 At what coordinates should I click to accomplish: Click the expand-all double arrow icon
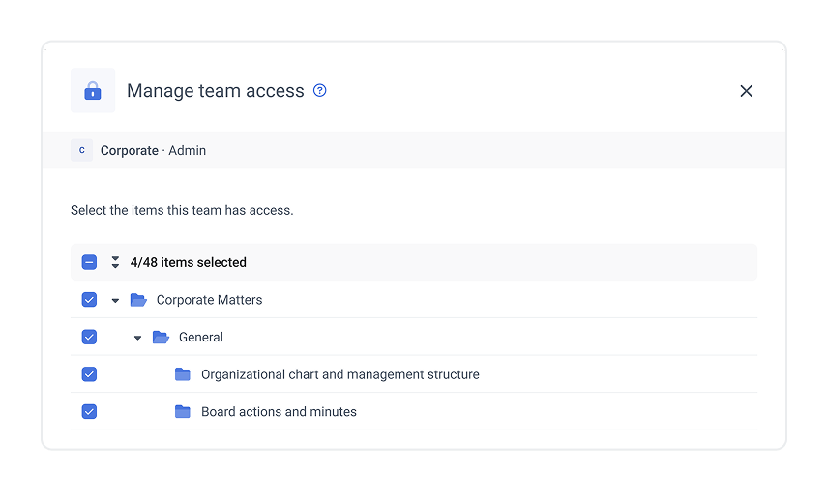click(x=115, y=262)
